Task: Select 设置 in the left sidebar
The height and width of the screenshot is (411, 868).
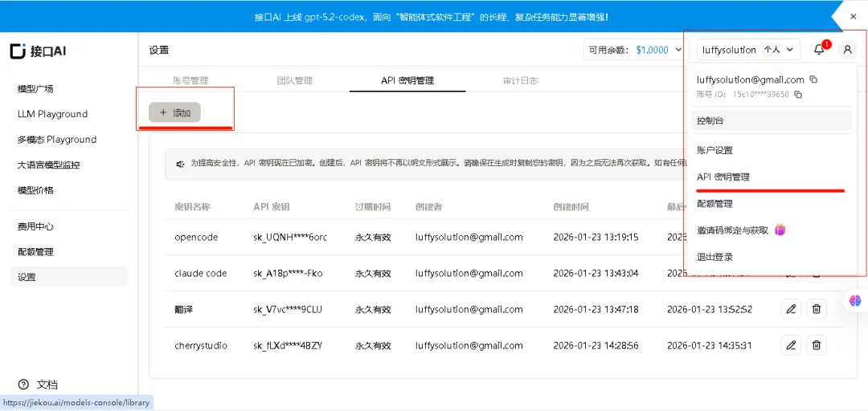Action: tap(68, 277)
